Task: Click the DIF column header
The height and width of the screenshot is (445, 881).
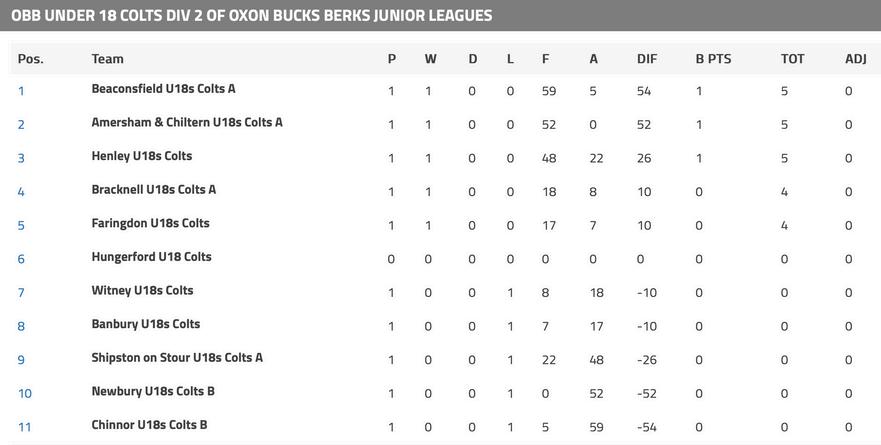Action: [x=647, y=59]
